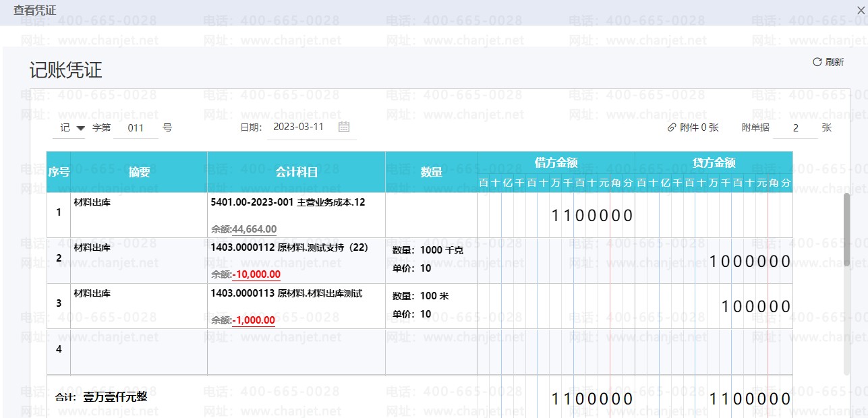This screenshot has width=868, height=418.
Task: Click the red balance -10,000.00
Action: tap(256, 274)
